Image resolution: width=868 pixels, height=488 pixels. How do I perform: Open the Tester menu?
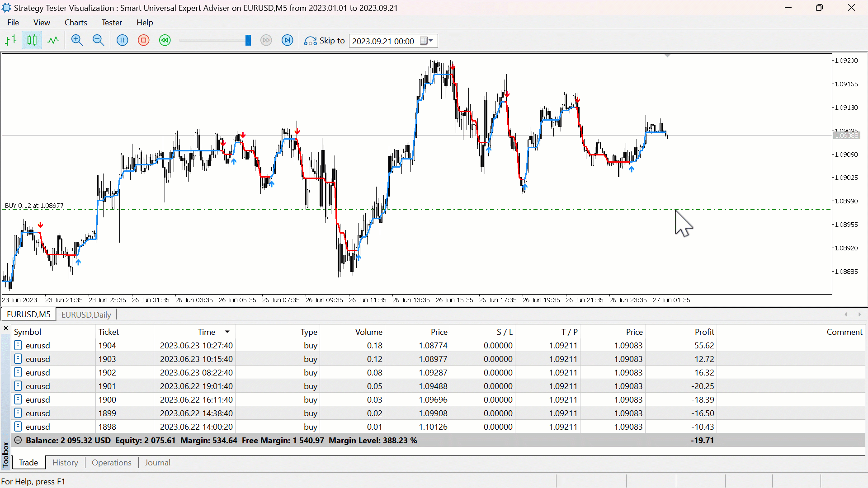112,23
